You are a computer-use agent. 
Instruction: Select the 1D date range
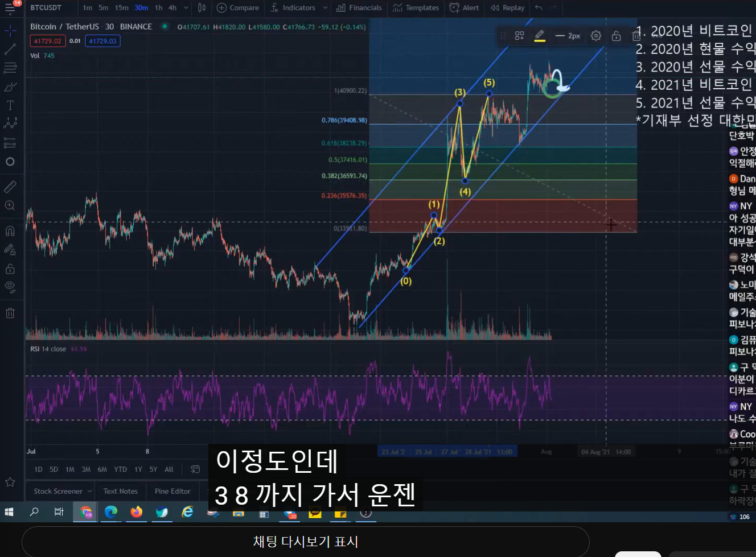click(38, 469)
